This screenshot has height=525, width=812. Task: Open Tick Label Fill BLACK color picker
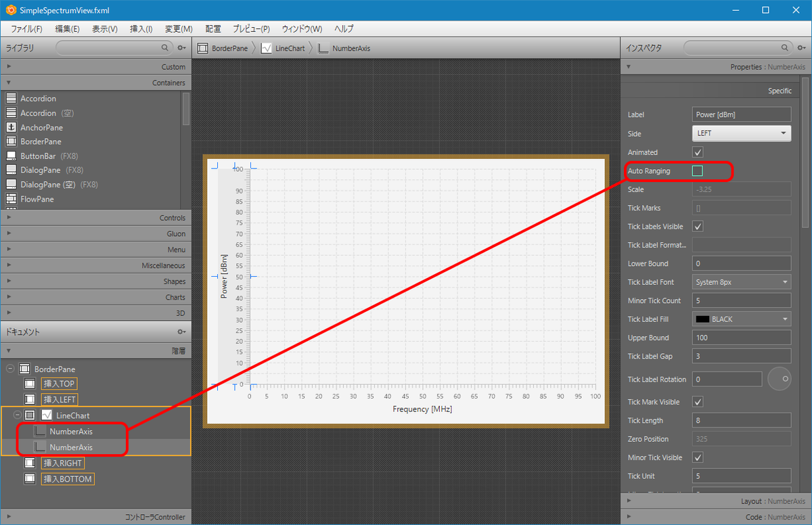tap(742, 319)
